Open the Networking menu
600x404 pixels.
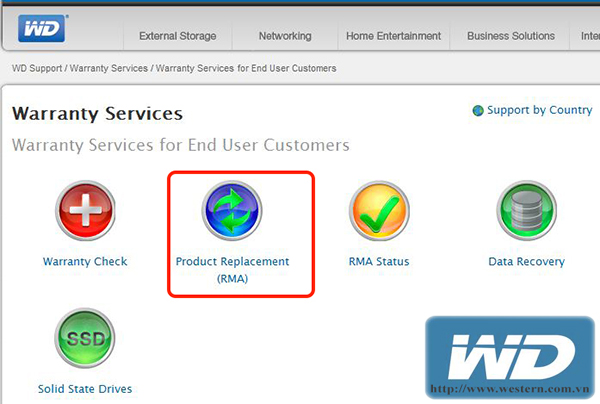(x=285, y=36)
